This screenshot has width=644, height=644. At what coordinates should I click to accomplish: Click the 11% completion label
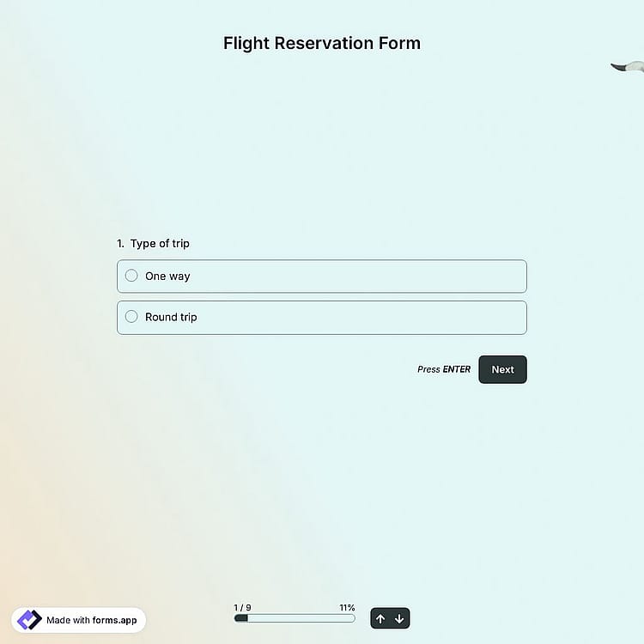click(x=347, y=607)
